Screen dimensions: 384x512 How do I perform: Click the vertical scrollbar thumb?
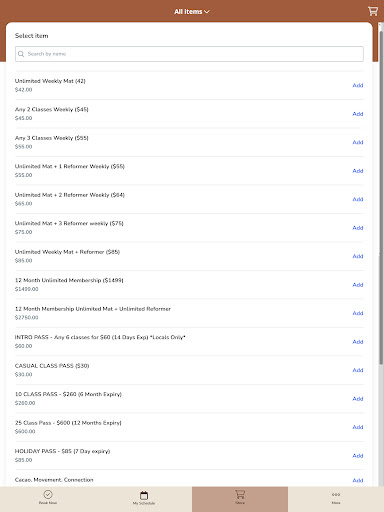tap(381, 193)
